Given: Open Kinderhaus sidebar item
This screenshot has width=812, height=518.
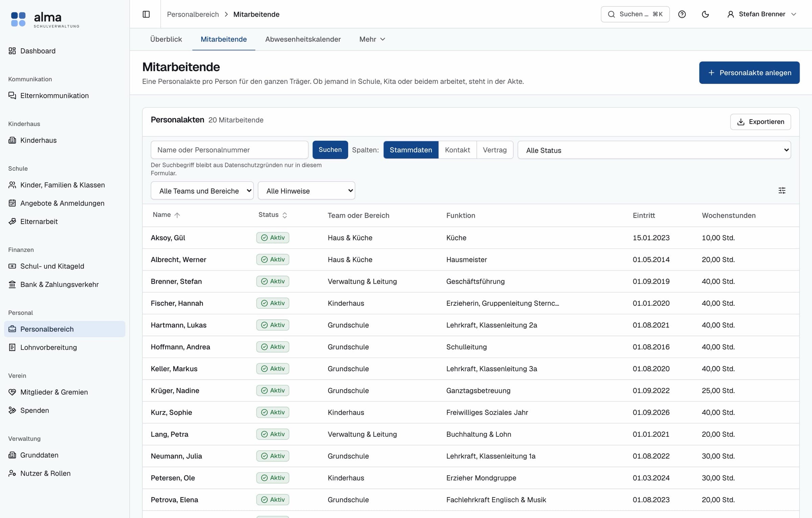Looking at the screenshot, I should [65, 140].
